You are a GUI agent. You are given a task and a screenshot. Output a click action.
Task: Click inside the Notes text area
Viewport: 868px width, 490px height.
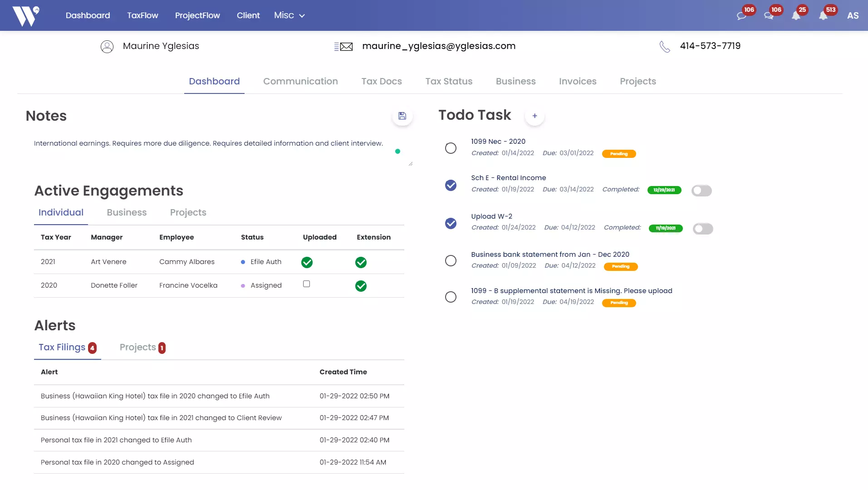(x=209, y=150)
